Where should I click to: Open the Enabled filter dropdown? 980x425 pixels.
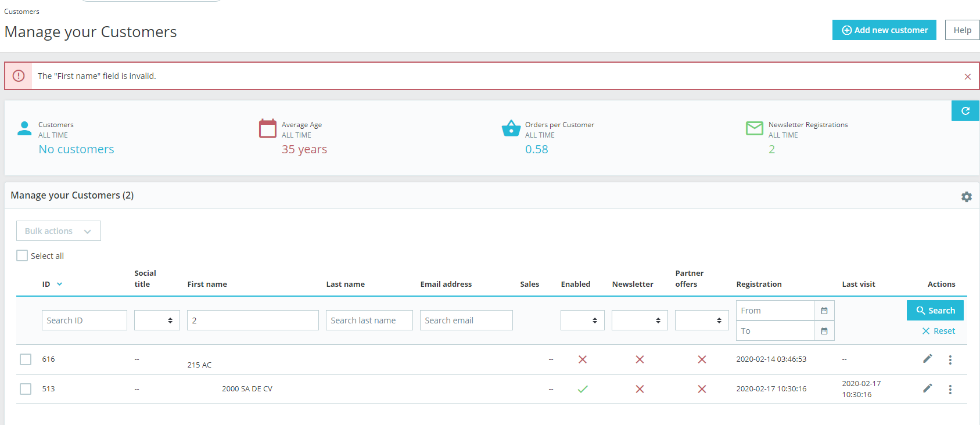click(x=583, y=320)
